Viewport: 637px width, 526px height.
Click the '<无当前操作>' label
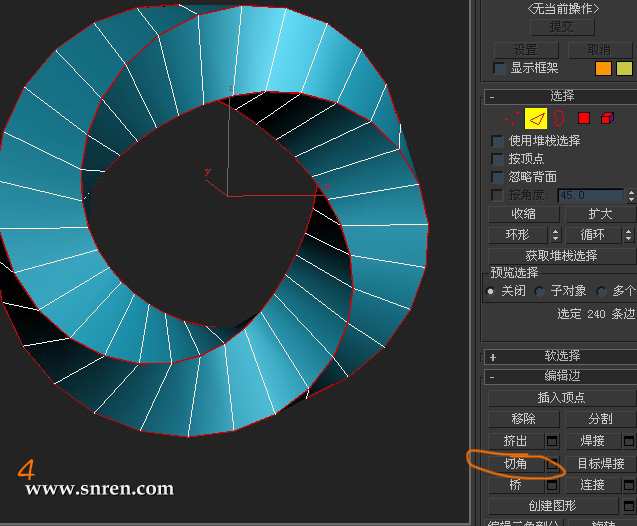click(563, 9)
